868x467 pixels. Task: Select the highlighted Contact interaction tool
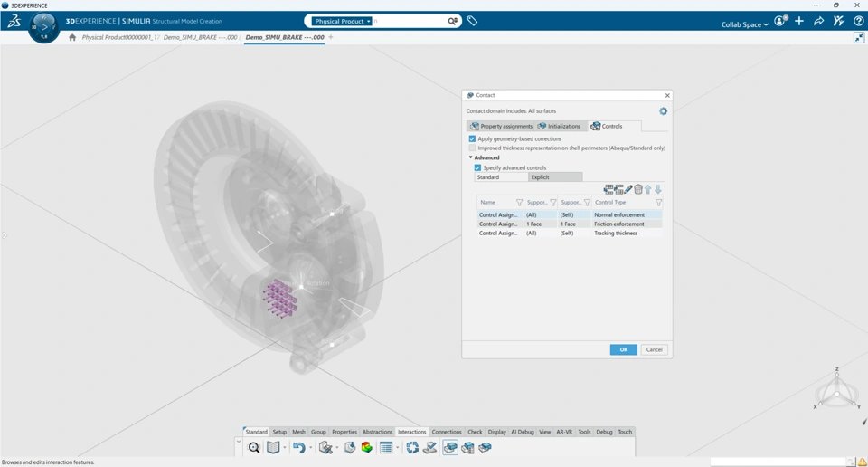coord(450,448)
